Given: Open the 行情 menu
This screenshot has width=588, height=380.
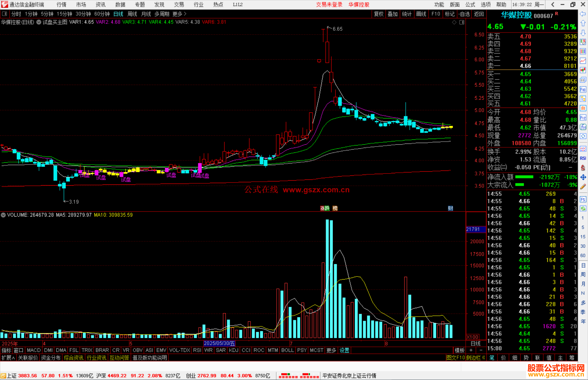Looking at the screenshot, I should [62, 5].
